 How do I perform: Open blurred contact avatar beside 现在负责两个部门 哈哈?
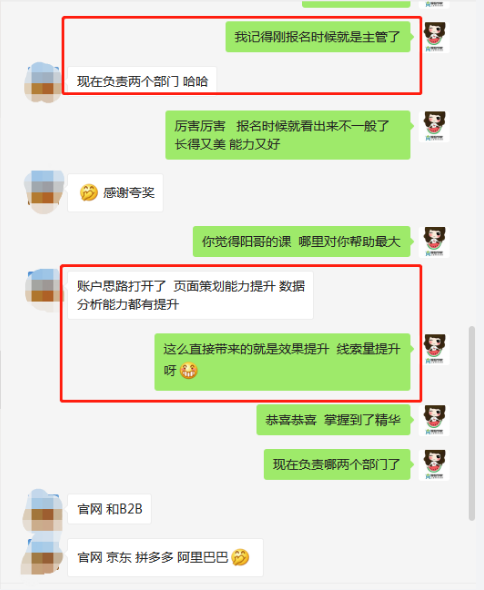[43, 82]
